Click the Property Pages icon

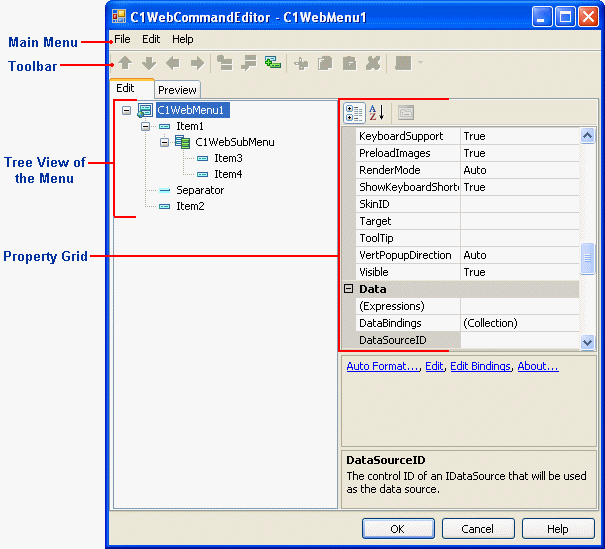[x=406, y=113]
